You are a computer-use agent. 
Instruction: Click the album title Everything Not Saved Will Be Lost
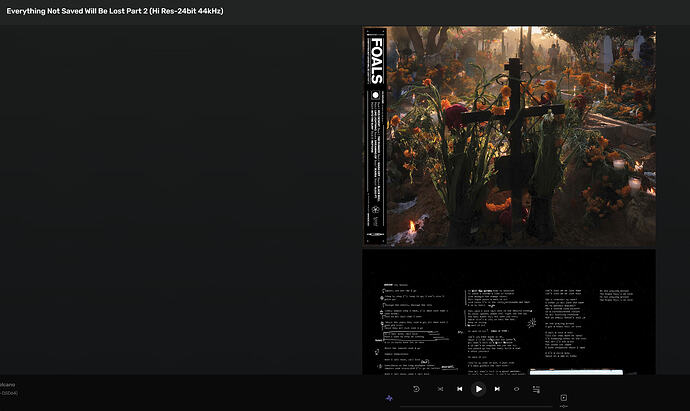tap(114, 11)
